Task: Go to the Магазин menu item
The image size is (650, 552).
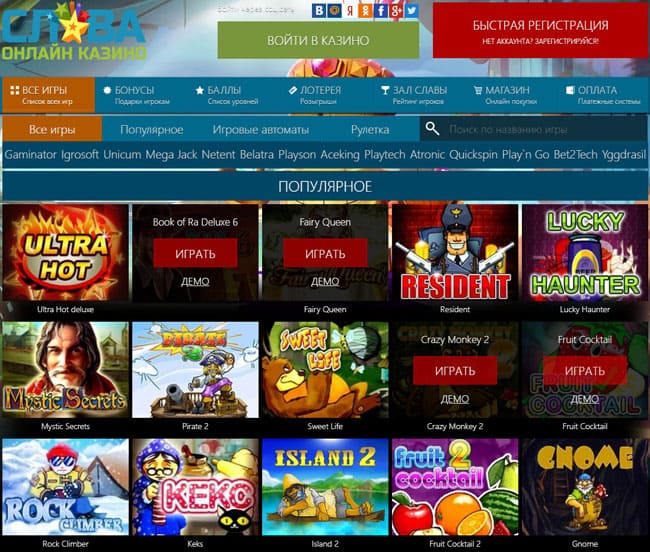Action: [x=506, y=95]
